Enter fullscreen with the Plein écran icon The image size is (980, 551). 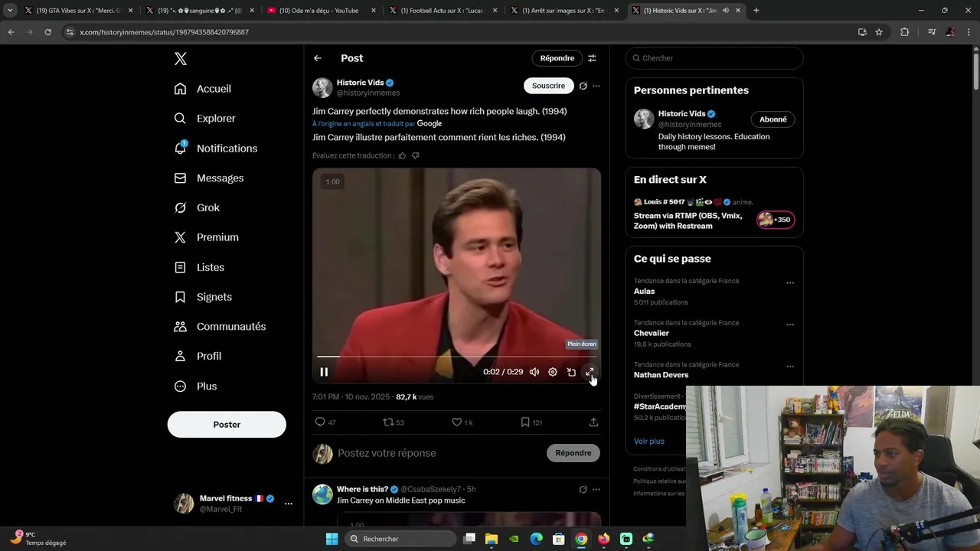pyautogui.click(x=590, y=372)
